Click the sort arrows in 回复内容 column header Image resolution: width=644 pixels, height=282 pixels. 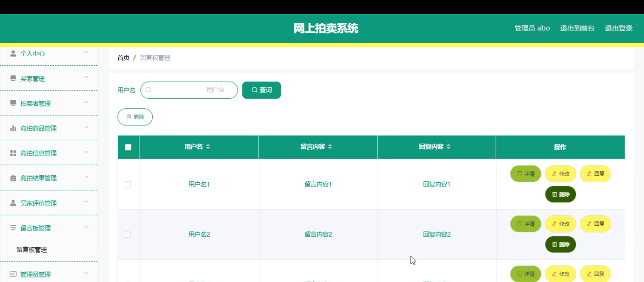tap(448, 146)
